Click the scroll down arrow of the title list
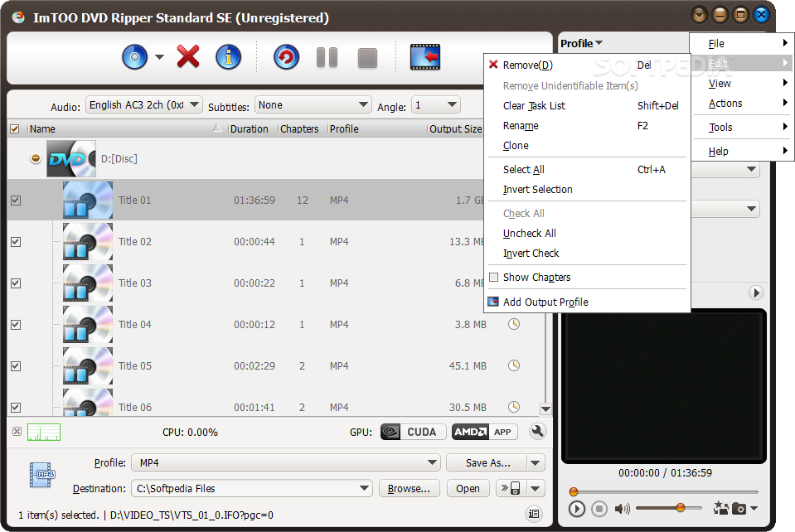This screenshot has width=795, height=532. coord(545,409)
